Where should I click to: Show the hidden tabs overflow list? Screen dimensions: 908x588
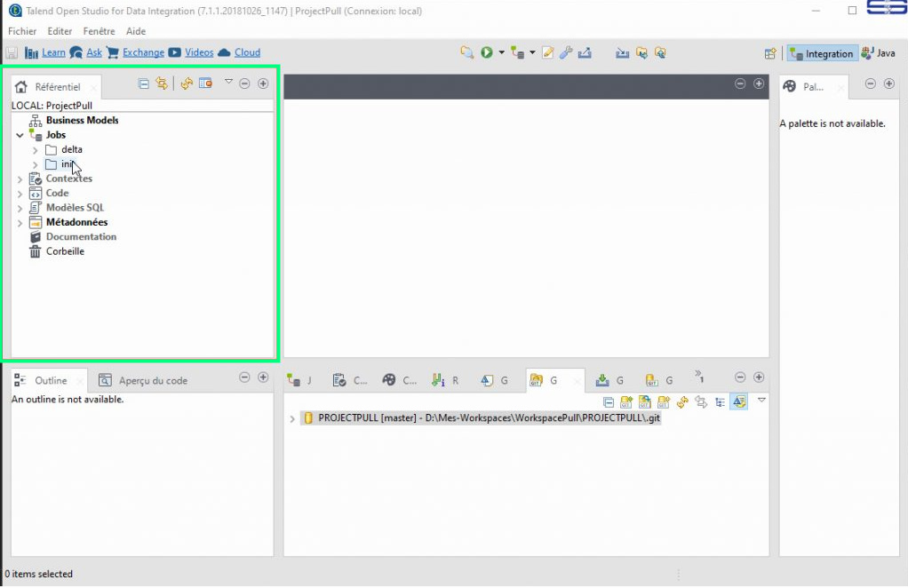(x=699, y=377)
